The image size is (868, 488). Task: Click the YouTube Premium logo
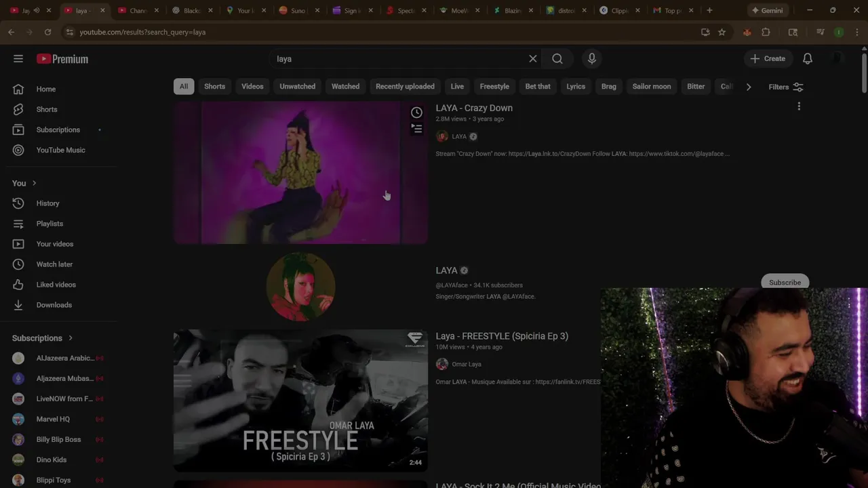click(x=62, y=59)
